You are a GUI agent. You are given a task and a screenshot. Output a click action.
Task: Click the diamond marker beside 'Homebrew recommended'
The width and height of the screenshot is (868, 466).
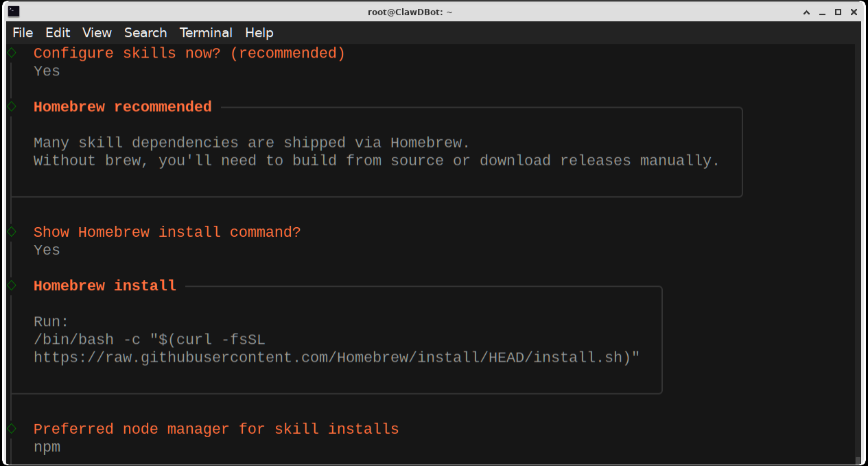[12, 106]
